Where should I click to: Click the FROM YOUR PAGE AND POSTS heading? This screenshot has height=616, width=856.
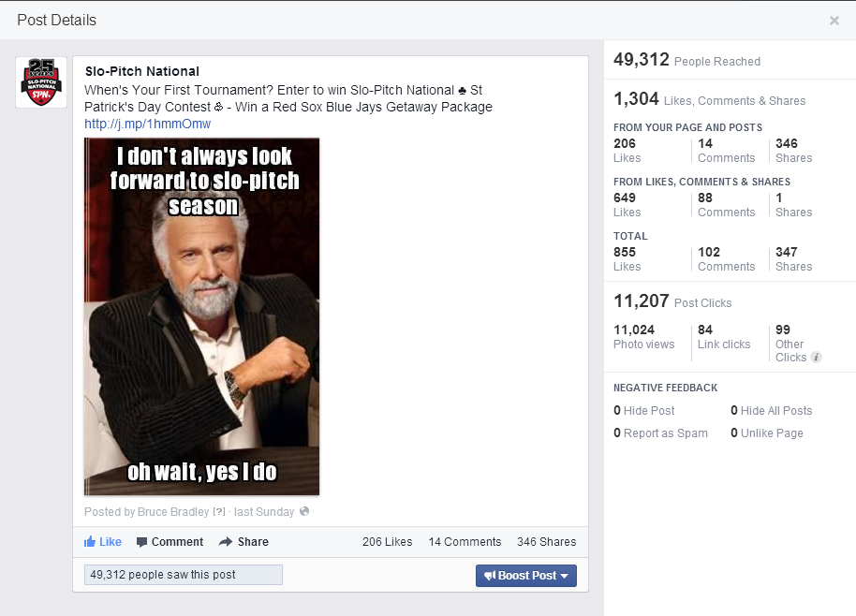click(687, 127)
